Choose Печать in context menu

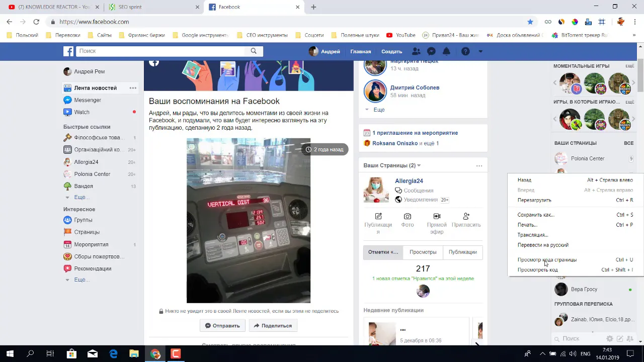576,225
